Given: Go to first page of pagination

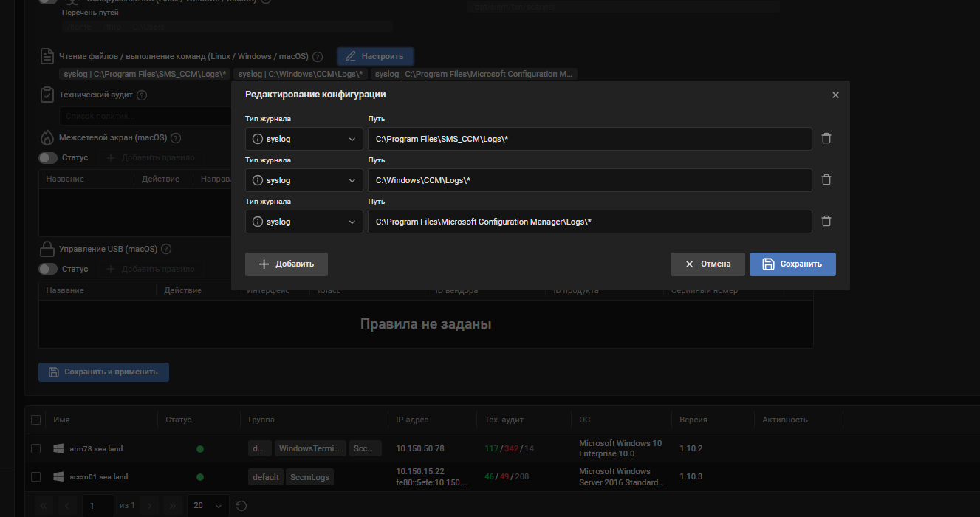Looking at the screenshot, I should click(44, 506).
